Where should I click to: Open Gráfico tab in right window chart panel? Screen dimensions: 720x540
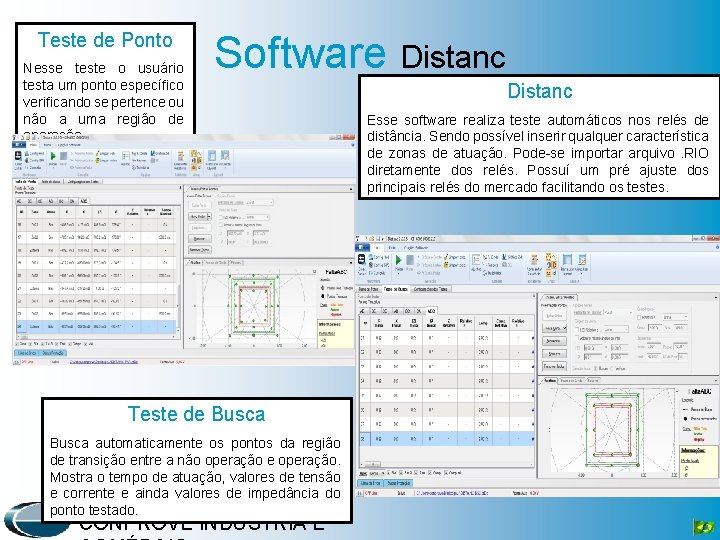coord(550,381)
